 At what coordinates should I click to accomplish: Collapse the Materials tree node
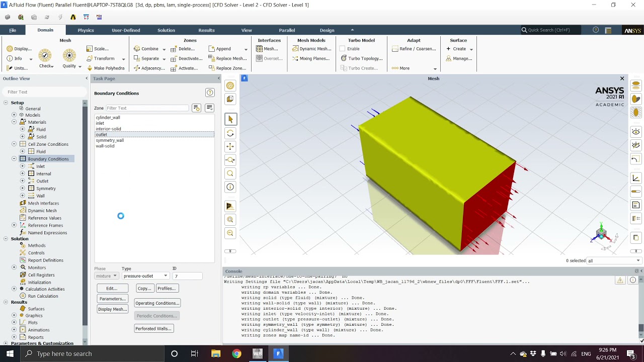[x=14, y=122]
